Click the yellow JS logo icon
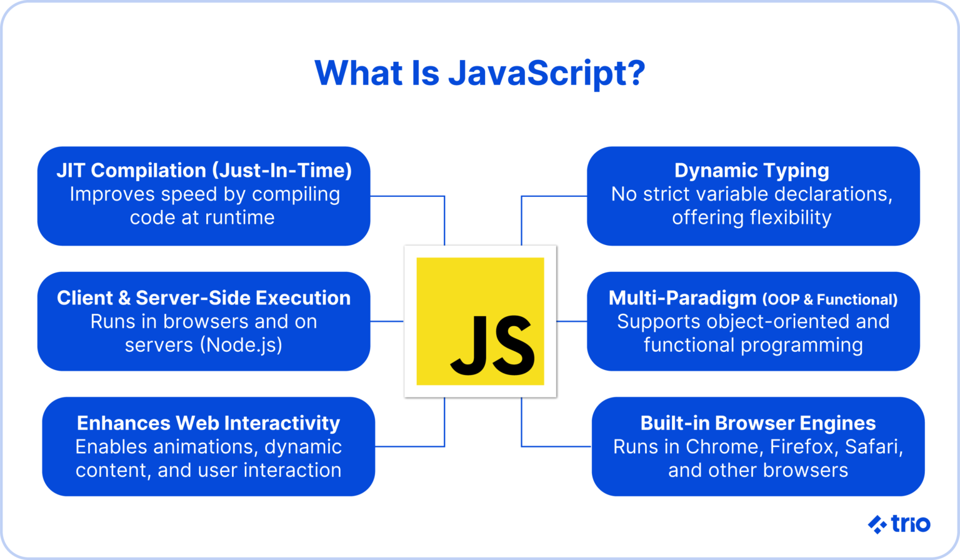Image resolution: width=960 pixels, height=560 pixels. coord(480,321)
